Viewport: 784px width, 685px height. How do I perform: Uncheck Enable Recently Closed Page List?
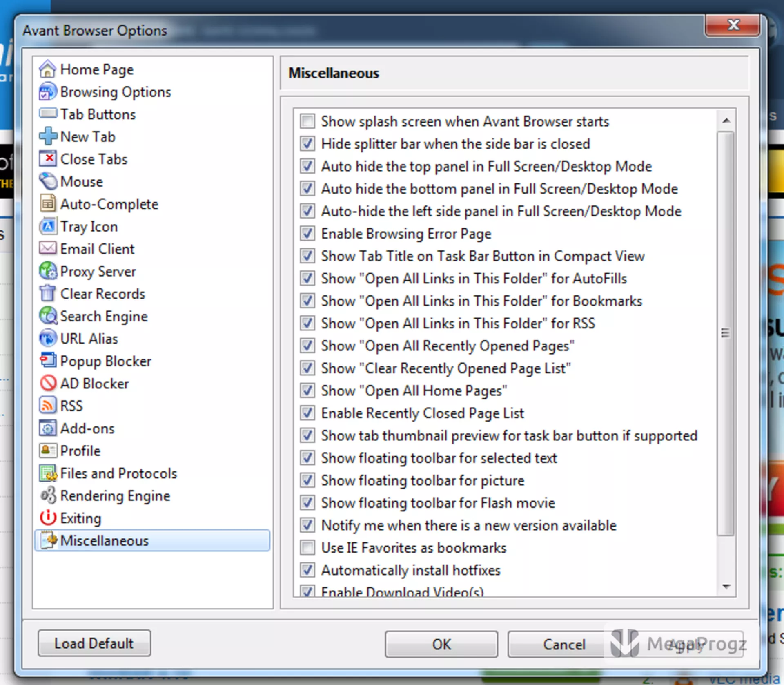307,413
